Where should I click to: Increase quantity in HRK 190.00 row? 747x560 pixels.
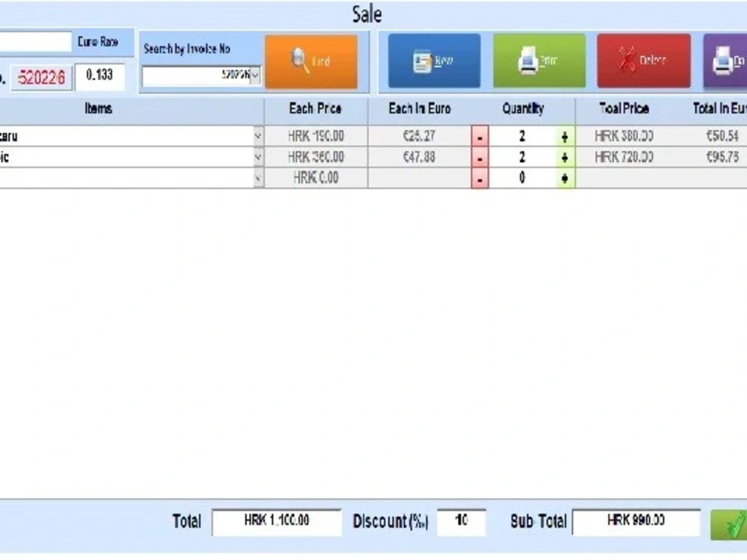click(x=565, y=137)
